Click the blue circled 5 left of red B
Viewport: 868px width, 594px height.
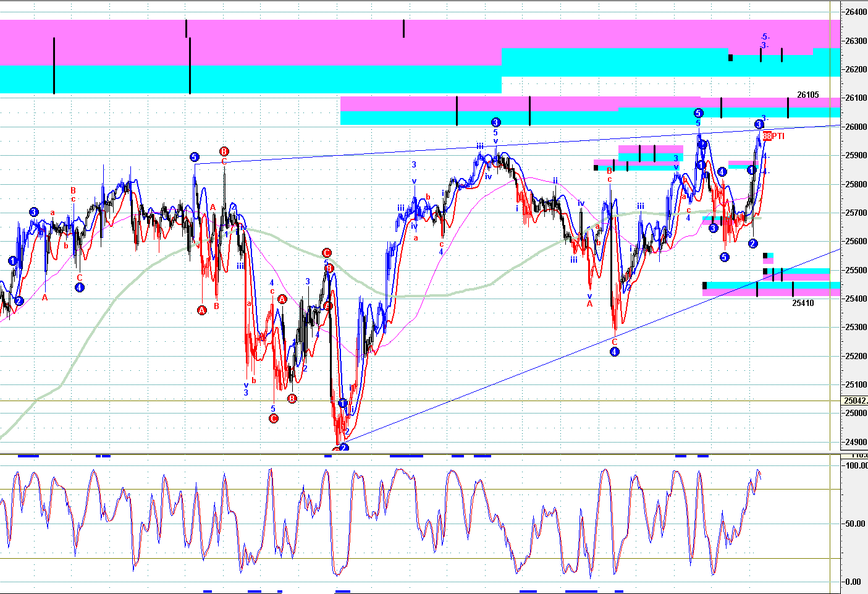tap(195, 157)
